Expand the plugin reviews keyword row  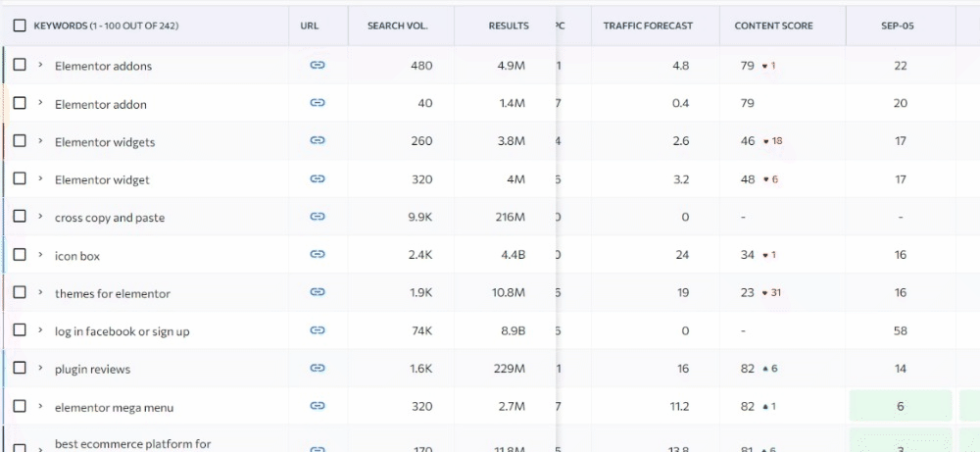point(40,368)
